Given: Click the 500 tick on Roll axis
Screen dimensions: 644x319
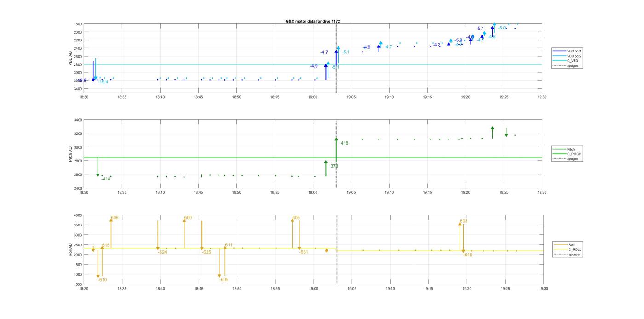Looking at the screenshot, I should click(79, 284).
